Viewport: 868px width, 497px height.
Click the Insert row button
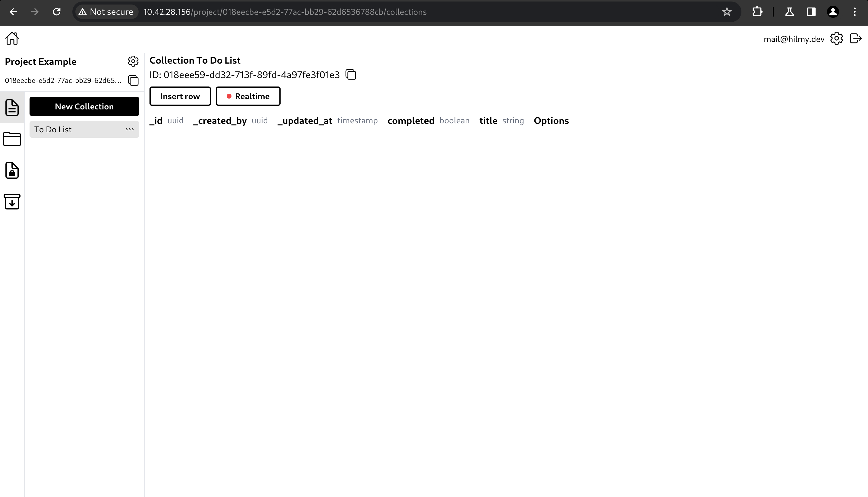tap(180, 96)
